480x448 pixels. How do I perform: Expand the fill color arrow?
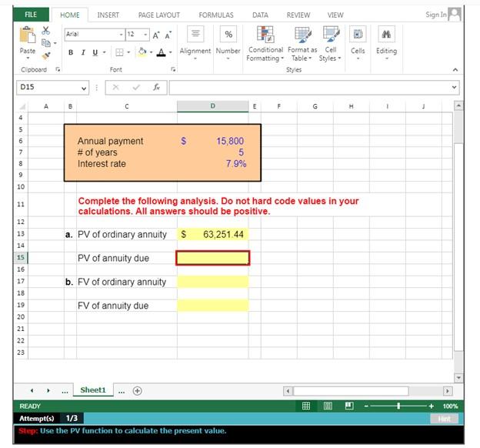[x=152, y=52]
